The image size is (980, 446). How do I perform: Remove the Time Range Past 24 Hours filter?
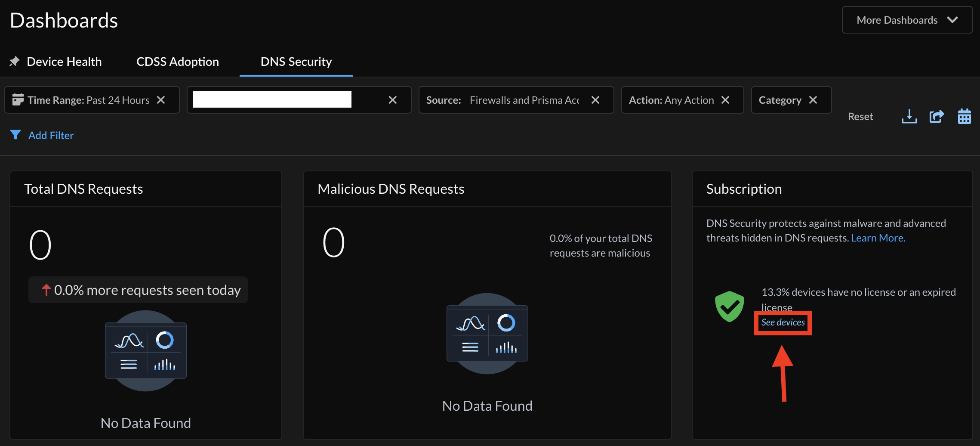point(161,99)
